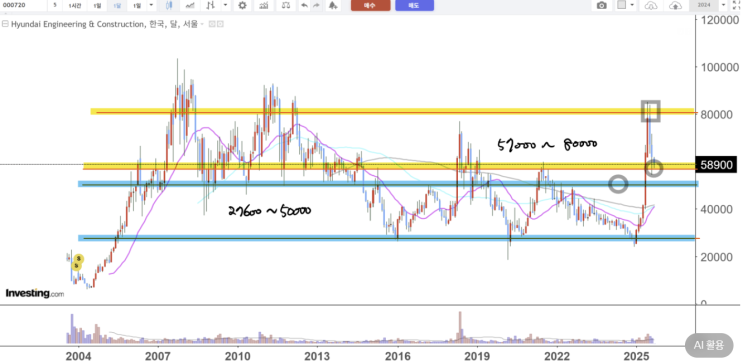This screenshot has height=361, width=743.
Task: Undo the last chart action
Action: 304,5
